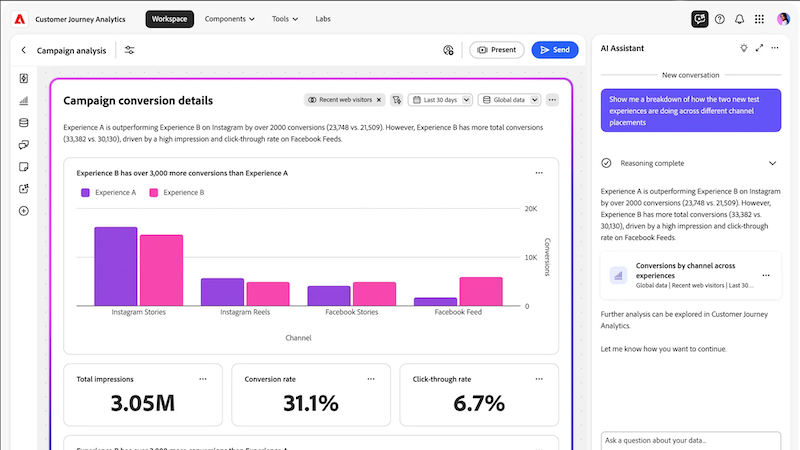The height and width of the screenshot is (450, 800).
Task: Open the AI Assistant chat icon in header
Action: [699, 19]
